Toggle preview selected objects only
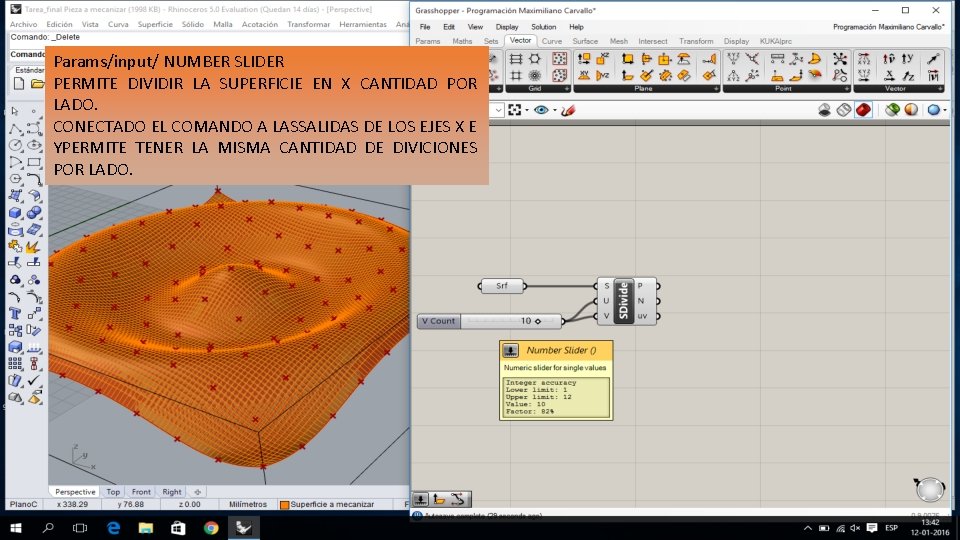The width and height of the screenshot is (960, 540). click(892, 110)
